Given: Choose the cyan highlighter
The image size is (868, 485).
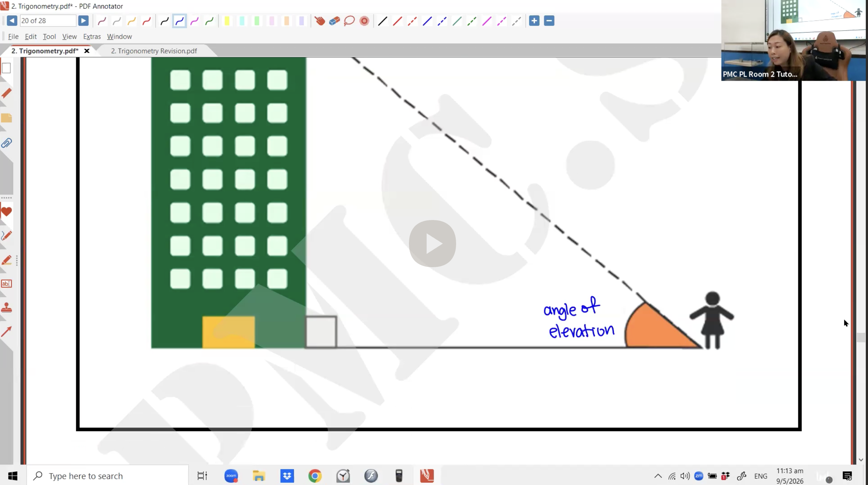Looking at the screenshot, I should [242, 21].
